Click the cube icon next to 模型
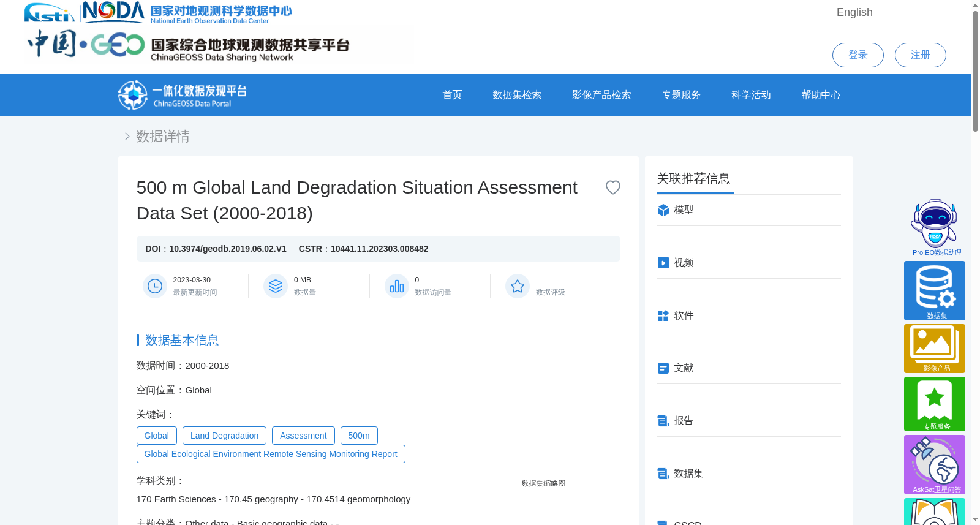 [x=663, y=210]
